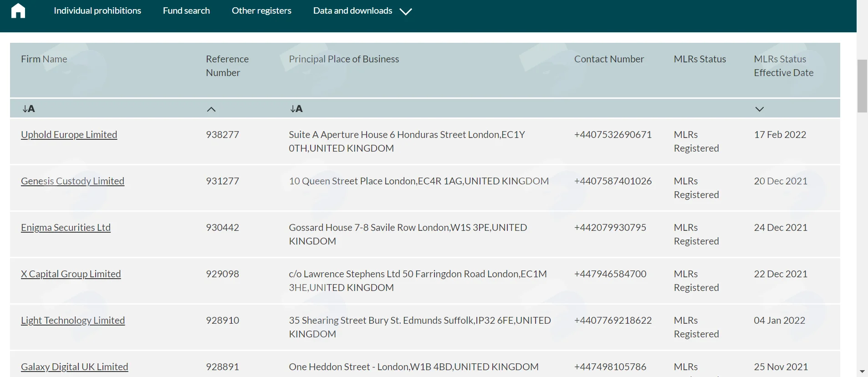Click the Firm Name column header
This screenshot has height=377, width=868.
coord(44,59)
